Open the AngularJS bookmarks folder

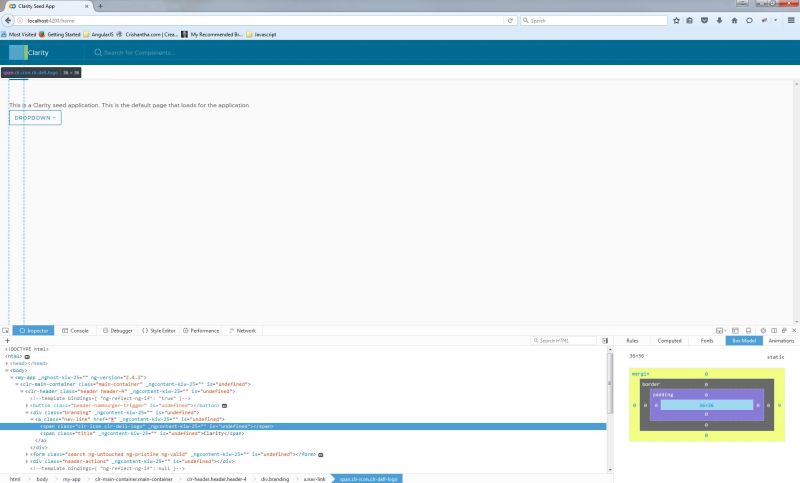point(98,35)
